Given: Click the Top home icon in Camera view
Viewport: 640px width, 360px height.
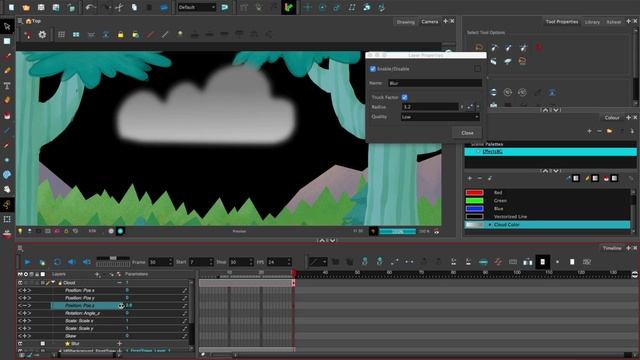Looking at the screenshot, I should 29,21.
